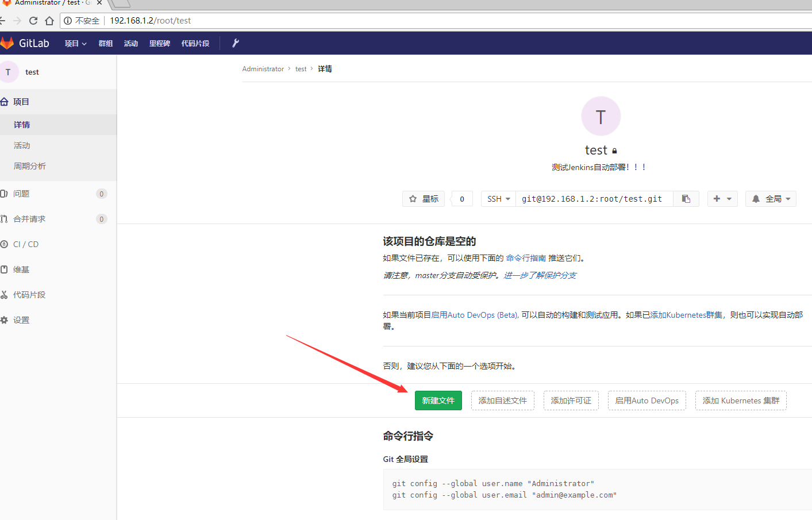The image size is (812, 520).
Task: Click the 该项目的仓库是空的 heading
Action: click(429, 241)
